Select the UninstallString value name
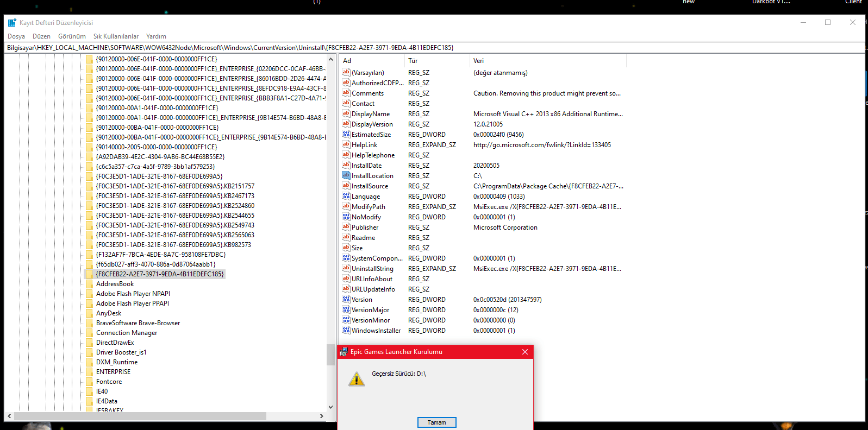The height and width of the screenshot is (430, 868). (372, 269)
